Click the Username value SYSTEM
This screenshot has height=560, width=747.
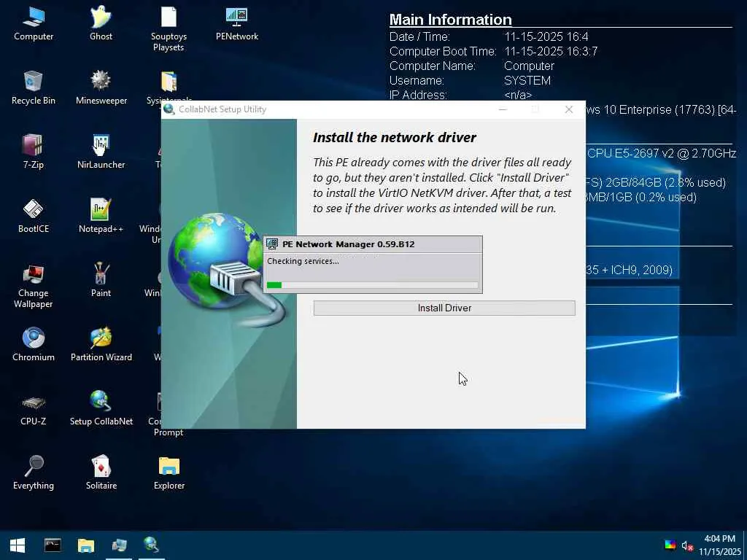pos(527,80)
